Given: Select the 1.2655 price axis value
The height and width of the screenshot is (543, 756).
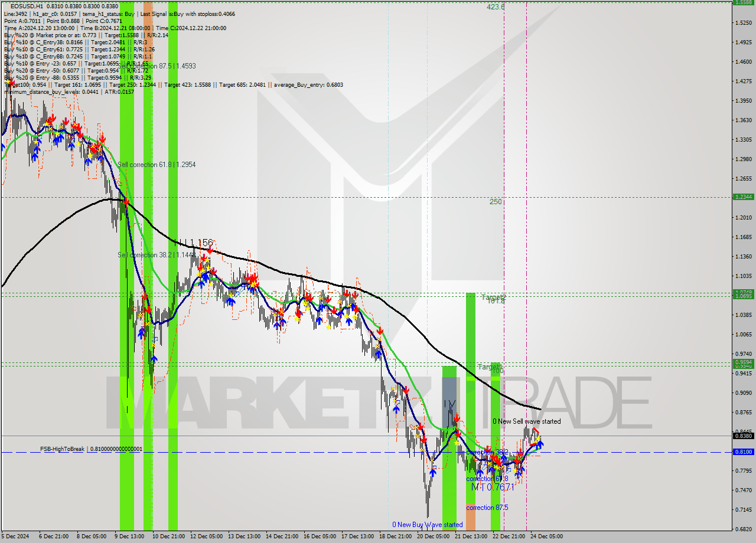Looking at the screenshot, I should click(742, 178).
